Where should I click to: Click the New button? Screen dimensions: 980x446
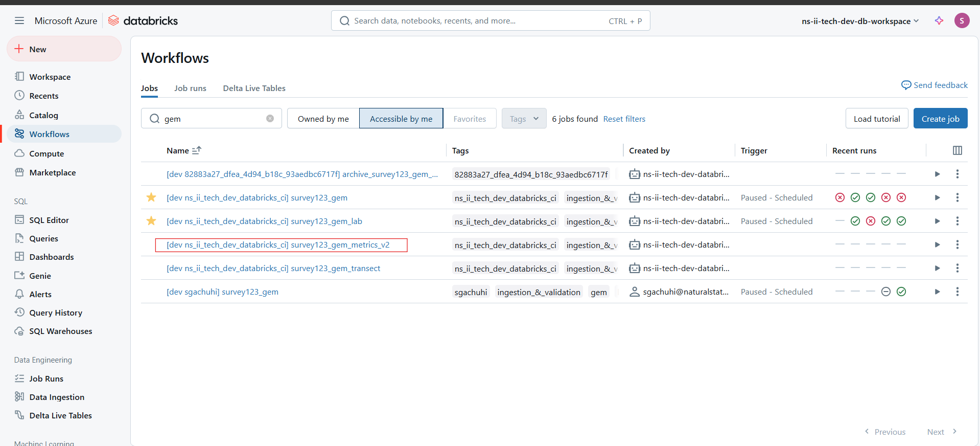click(64, 49)
